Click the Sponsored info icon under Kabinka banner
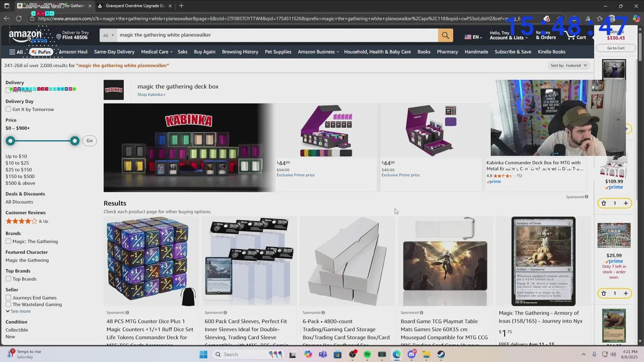Viewport: 644px width, 362px height. [x=587, y=197]
